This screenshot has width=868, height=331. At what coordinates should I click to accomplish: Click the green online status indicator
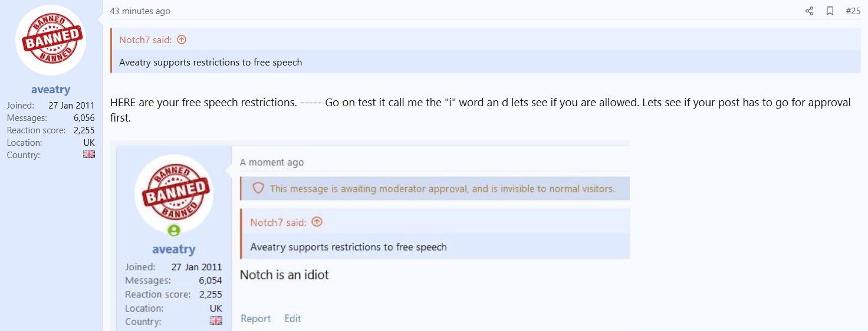174,230
